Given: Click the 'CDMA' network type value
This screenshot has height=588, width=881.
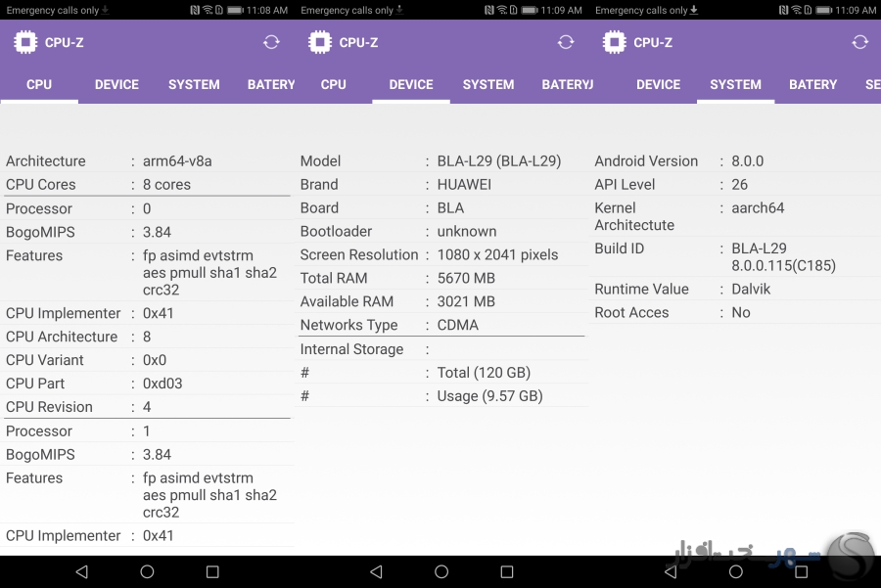Looking at the screenshot, I should [458, 325].
